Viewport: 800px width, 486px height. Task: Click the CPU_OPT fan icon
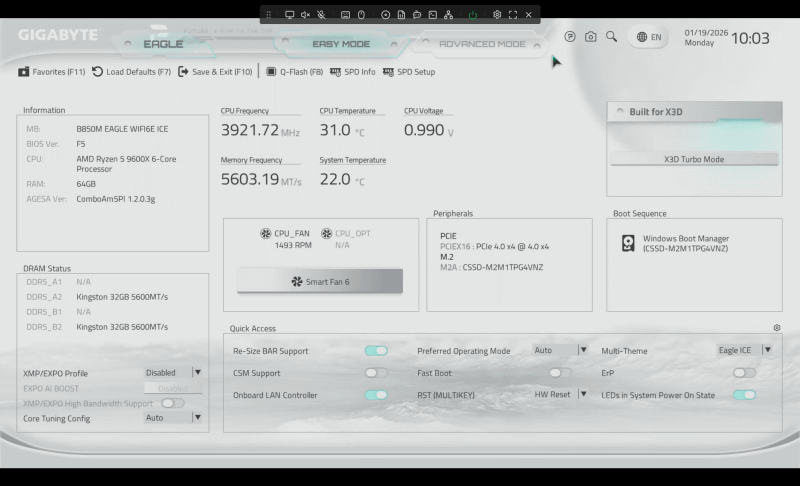(x=326, y=234)
